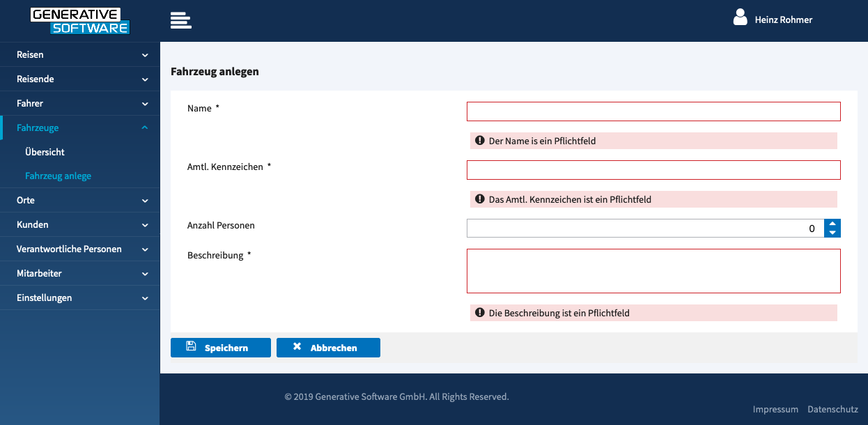Click the warning icon beside Beschreibung error

479,313
